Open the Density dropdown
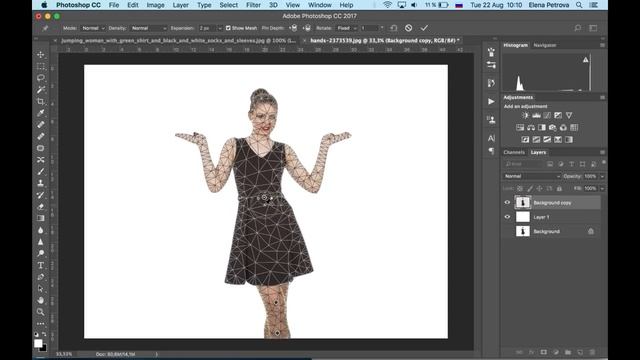640x360 pixels. (x=149, y=28)
